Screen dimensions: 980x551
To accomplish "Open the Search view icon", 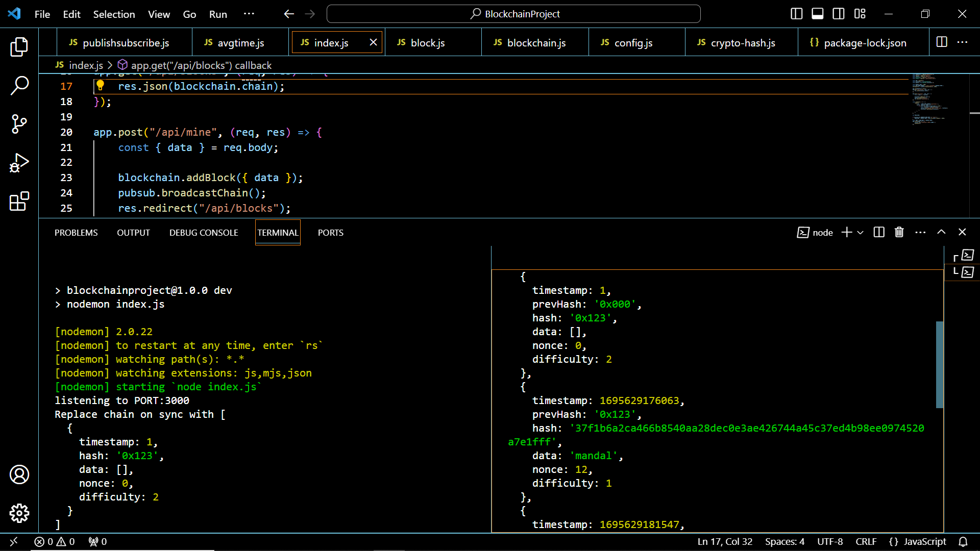I will (19, 85).
